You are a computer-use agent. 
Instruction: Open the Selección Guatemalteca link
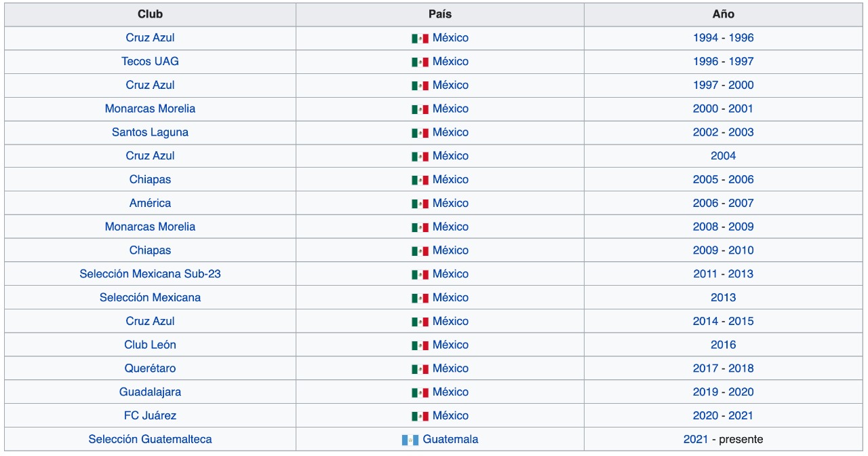pos(150,439)
